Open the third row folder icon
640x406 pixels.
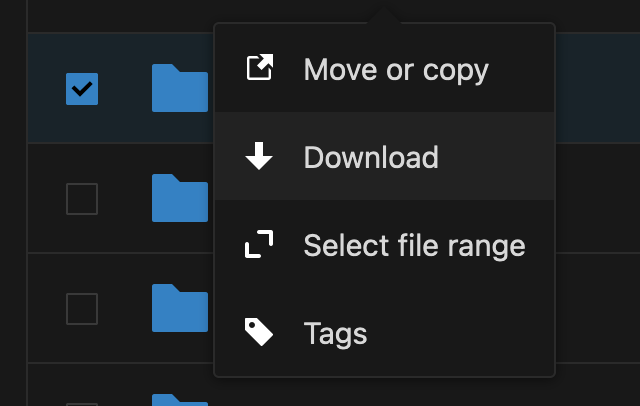coord(180,308)
